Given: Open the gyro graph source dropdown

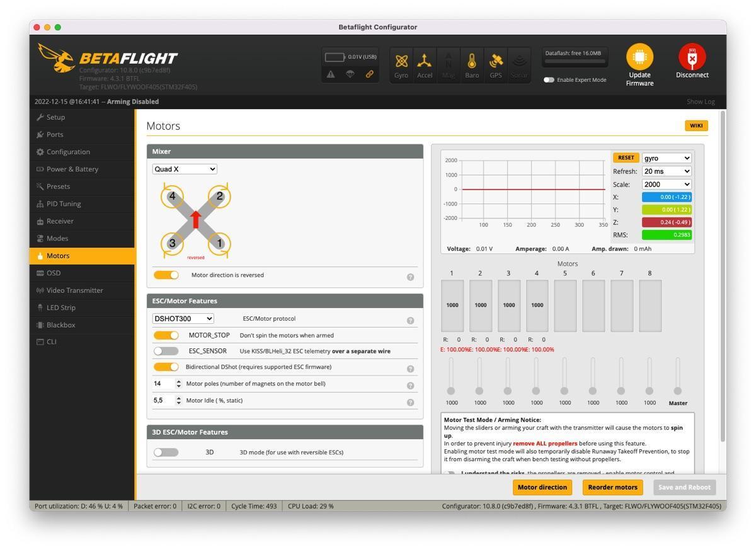Looking at the screenshot, I should point(667,158).
